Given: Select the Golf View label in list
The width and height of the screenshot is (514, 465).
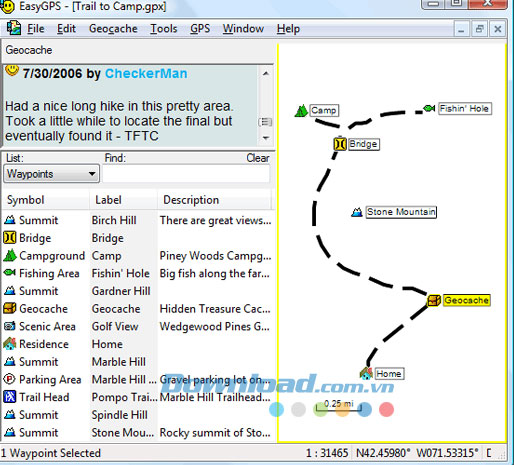Looking at the screenshot, I should click(x=115, y=326).
